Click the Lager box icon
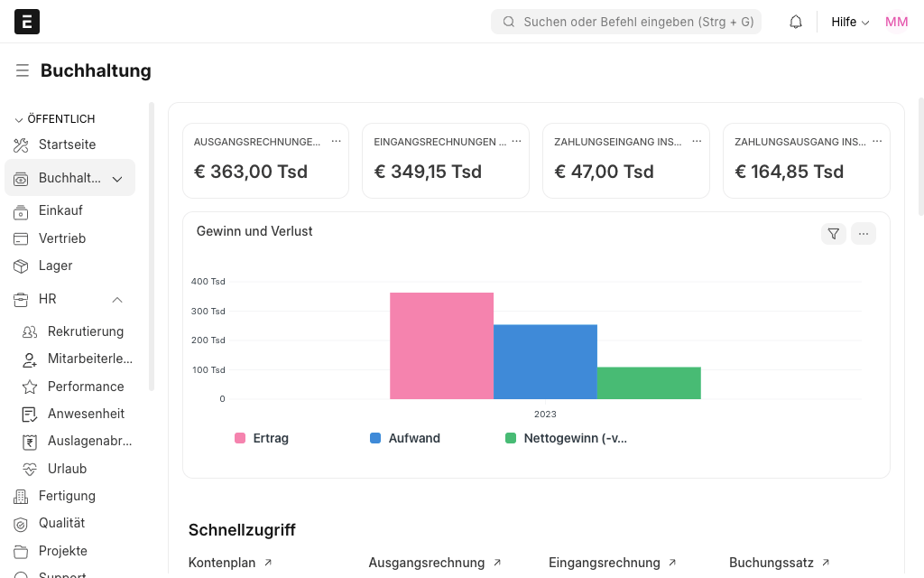The image size is (924, 578). coord(21,266)
